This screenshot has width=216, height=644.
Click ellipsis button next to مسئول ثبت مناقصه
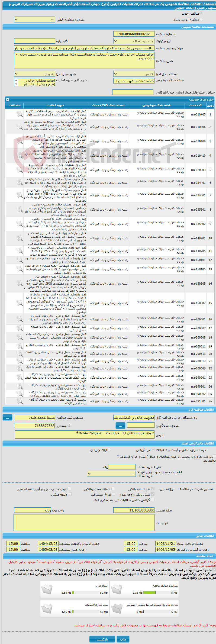tap(8, 418)
